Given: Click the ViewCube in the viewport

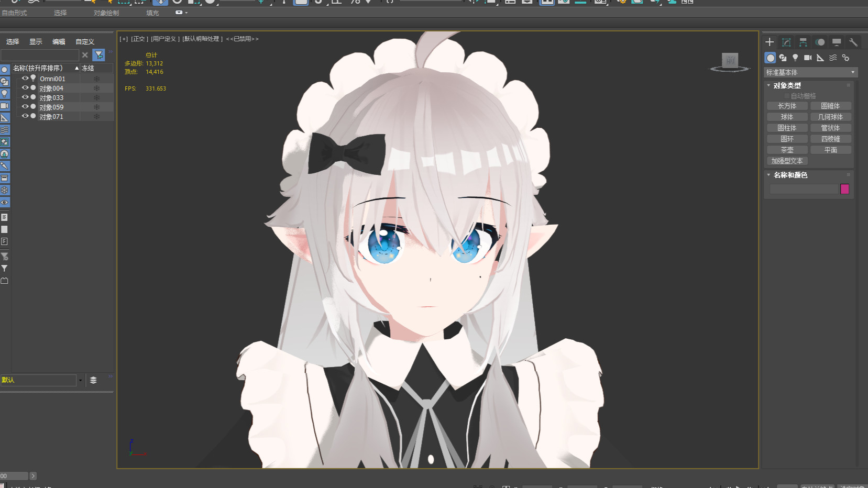Looking at the screenshot, I should click(730, 61).
